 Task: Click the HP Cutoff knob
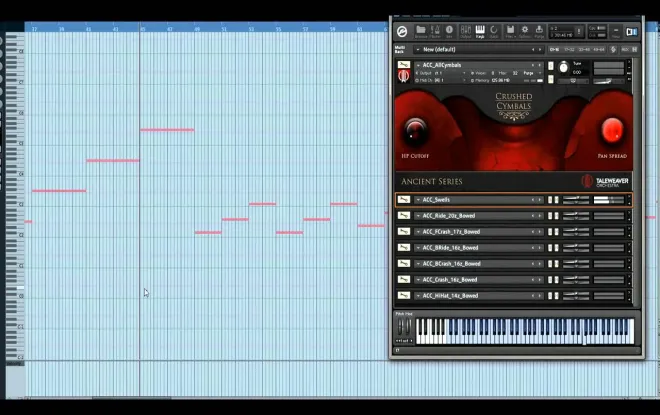pos(415,130)
